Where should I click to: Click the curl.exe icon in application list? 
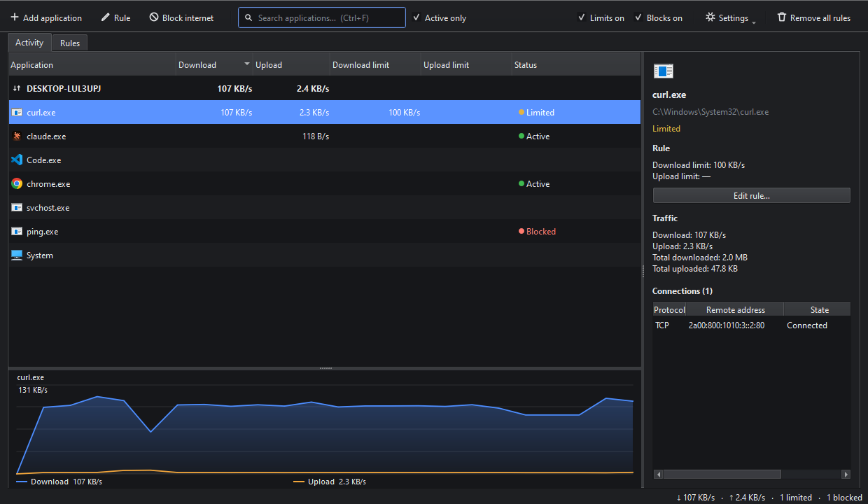[17, 112]
